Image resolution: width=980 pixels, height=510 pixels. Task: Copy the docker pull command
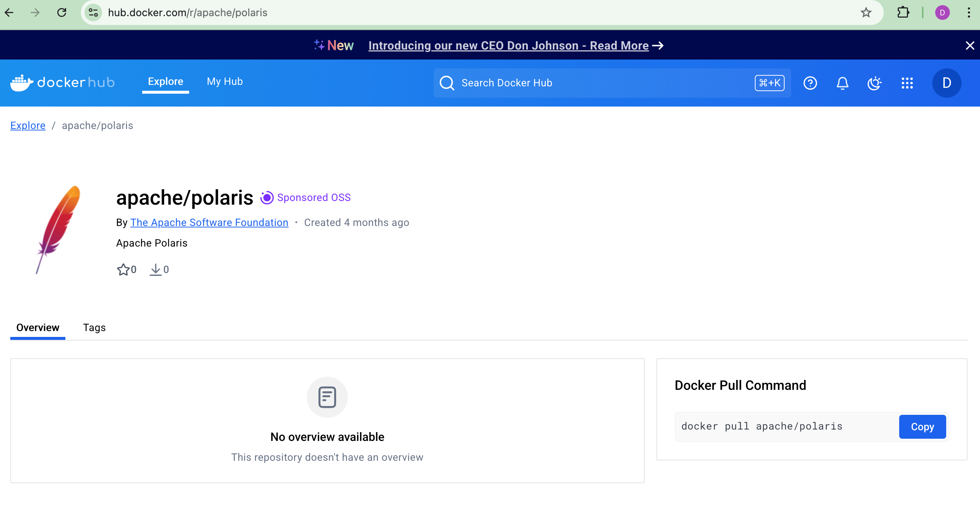pos(922,427)
